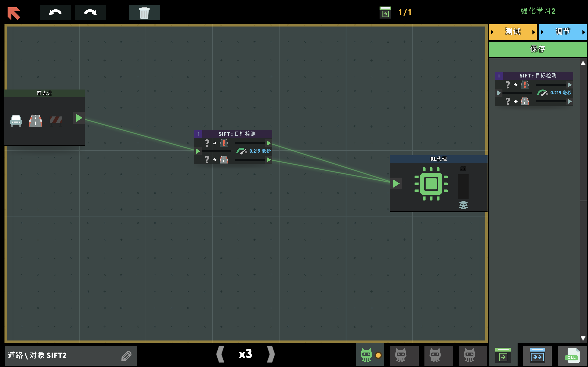Click the red back arrow icon
This screenshot has width=588, height=367.
point(14,13)
